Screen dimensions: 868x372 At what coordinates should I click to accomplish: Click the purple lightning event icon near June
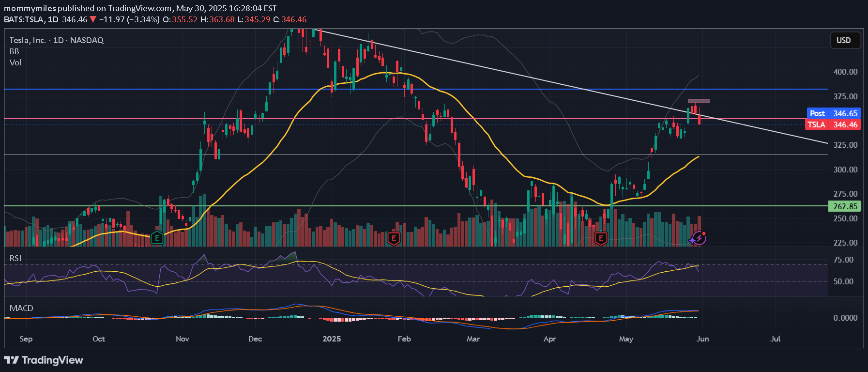tap(698, 238)
